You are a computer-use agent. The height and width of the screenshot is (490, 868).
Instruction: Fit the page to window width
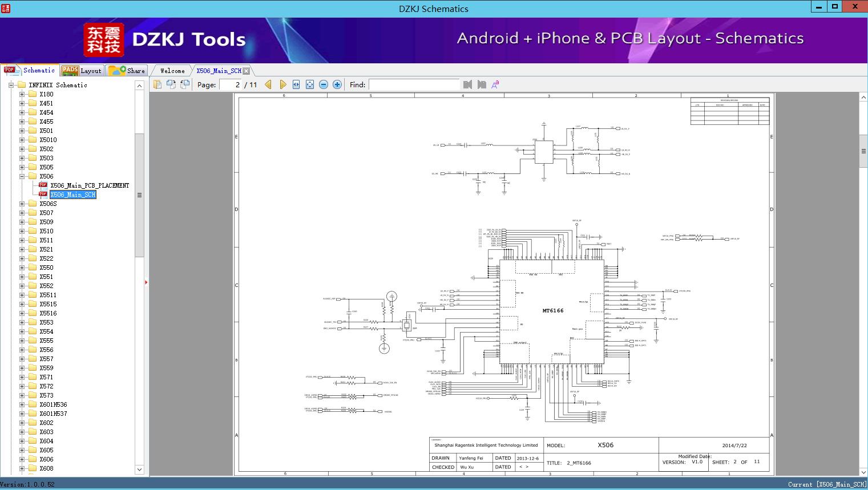pos(296,84)
